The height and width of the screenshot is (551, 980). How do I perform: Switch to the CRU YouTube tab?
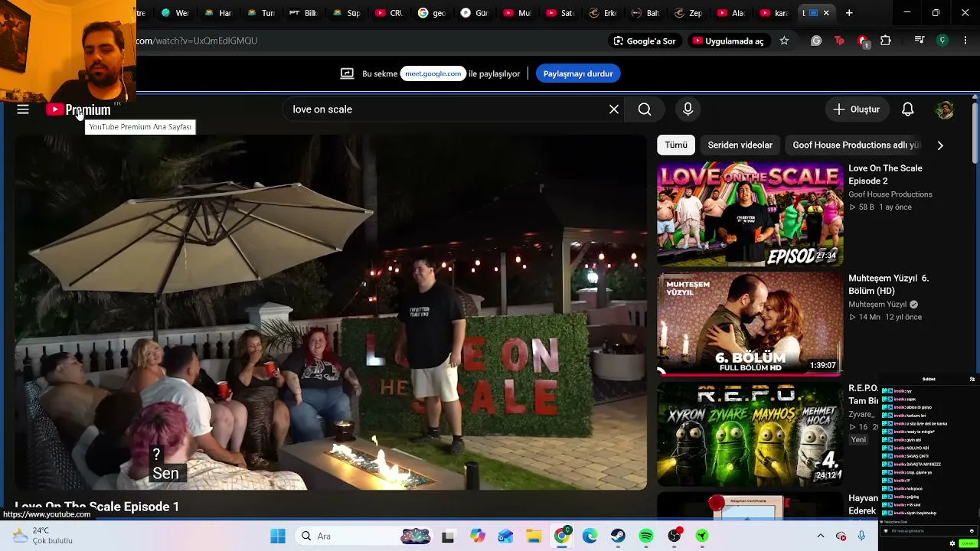coord(390,13)
